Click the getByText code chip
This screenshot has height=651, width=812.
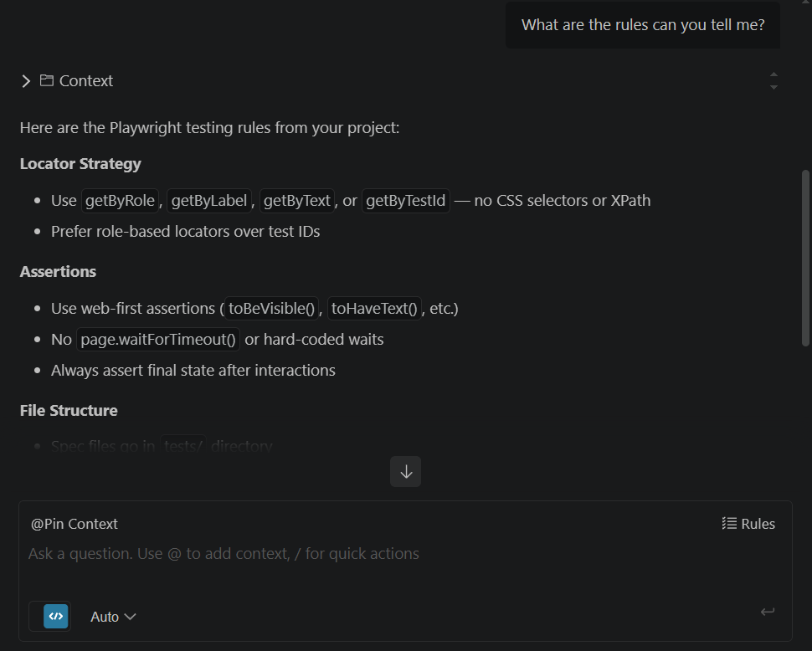coord(297,201)
